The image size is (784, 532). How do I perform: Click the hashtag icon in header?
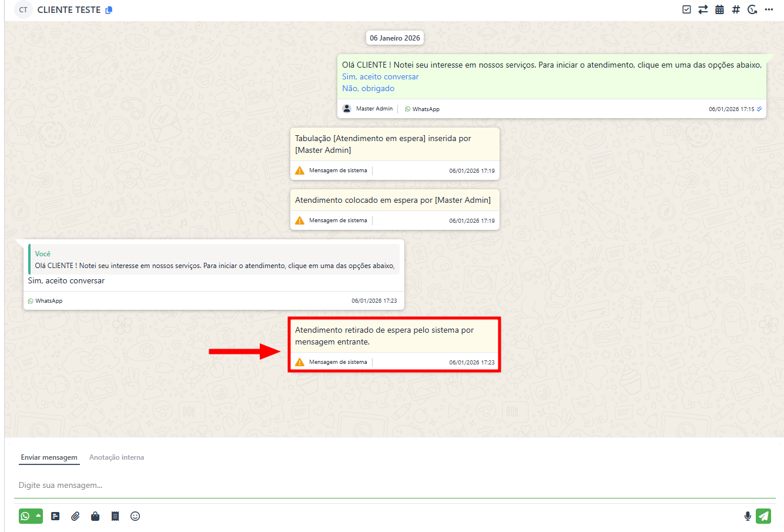pos(736,9)
